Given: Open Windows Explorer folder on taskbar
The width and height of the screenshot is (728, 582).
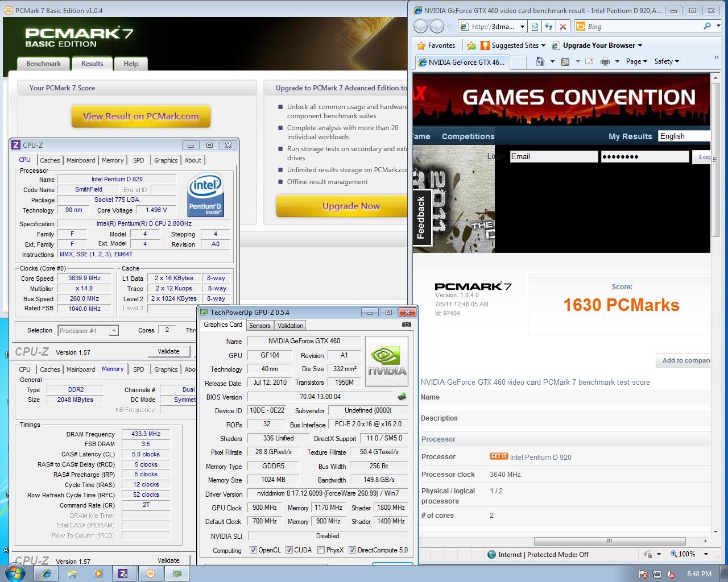Looking at the screenshot, I should 72,573.
